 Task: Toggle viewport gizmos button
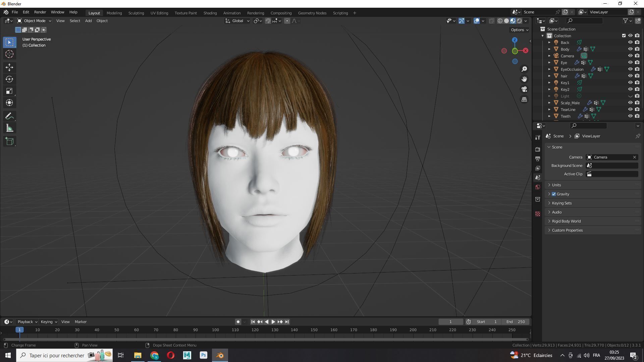[462, 21]
